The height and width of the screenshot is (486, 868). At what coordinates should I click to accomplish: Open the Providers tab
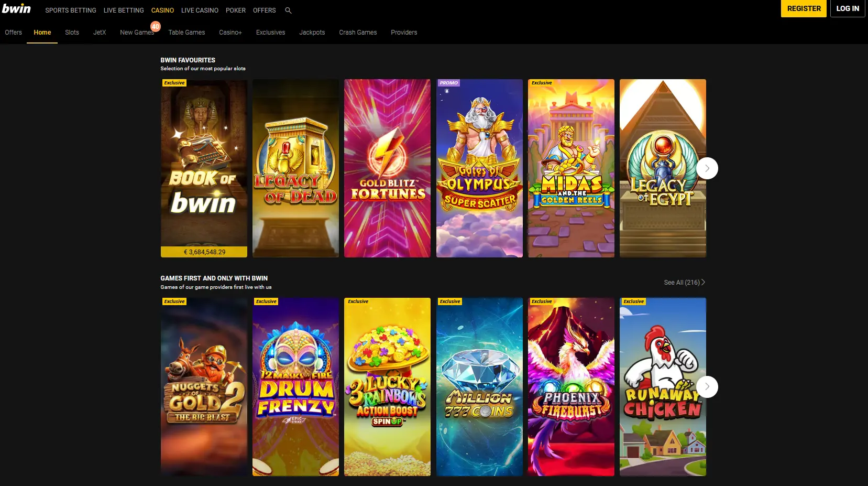404,33
